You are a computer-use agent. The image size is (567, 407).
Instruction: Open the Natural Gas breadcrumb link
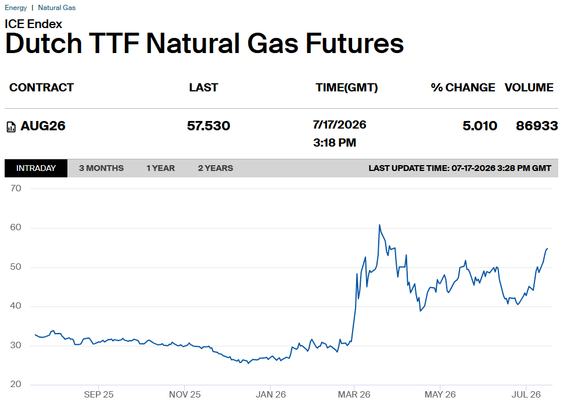pyautogui.click(x=57, y=8)
